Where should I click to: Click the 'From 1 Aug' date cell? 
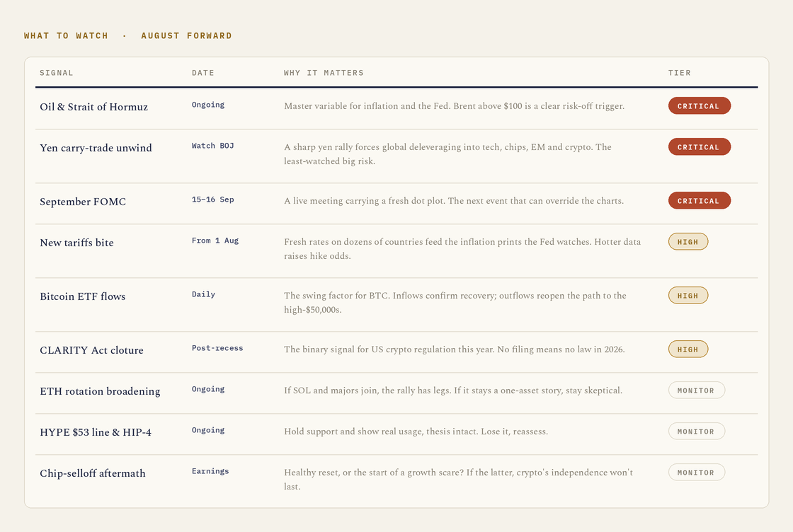215,241
